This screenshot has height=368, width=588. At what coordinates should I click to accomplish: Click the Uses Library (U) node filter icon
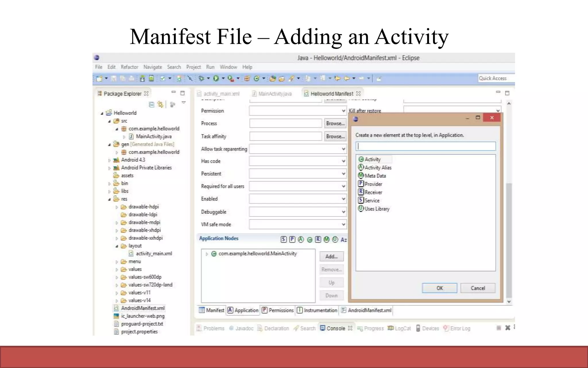pyautogui.click(x=335, y=239)
